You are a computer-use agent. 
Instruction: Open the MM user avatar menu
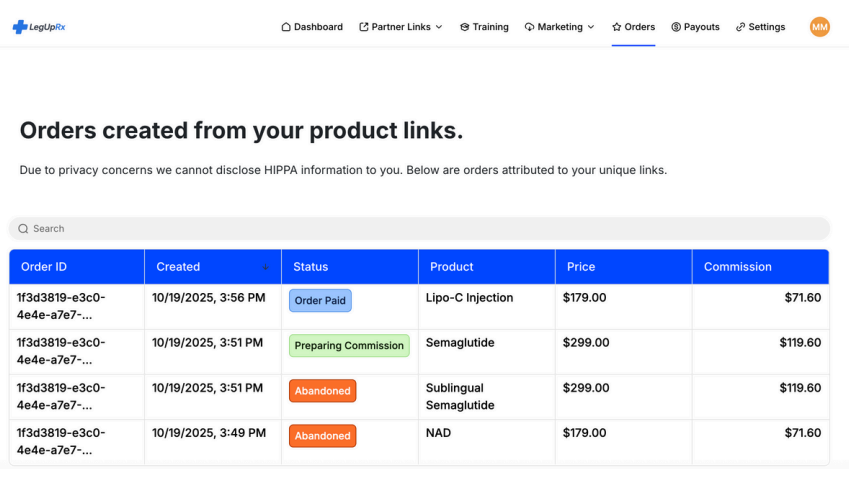coord(819,27)
